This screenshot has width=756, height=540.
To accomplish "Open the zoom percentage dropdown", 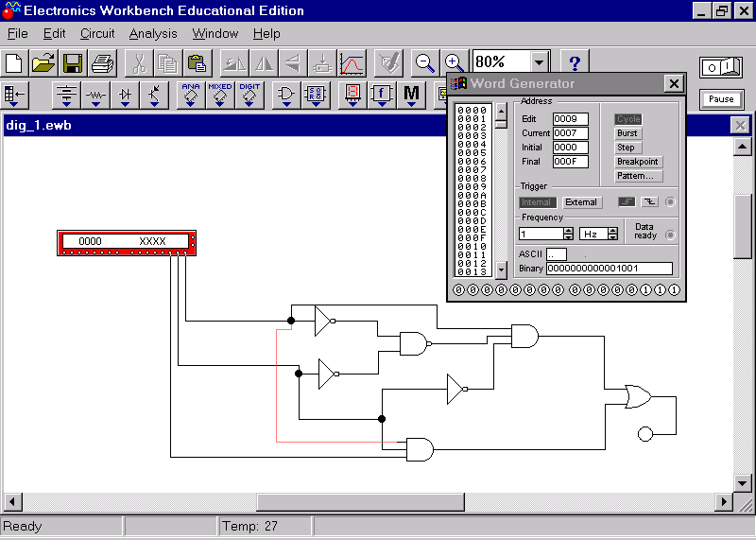I will [539, 62].
